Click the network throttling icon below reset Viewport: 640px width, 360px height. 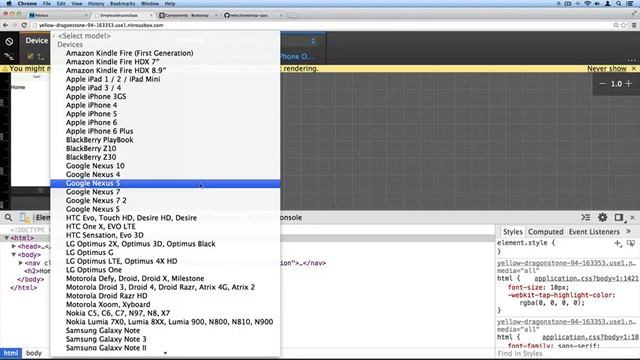point(9,57)
